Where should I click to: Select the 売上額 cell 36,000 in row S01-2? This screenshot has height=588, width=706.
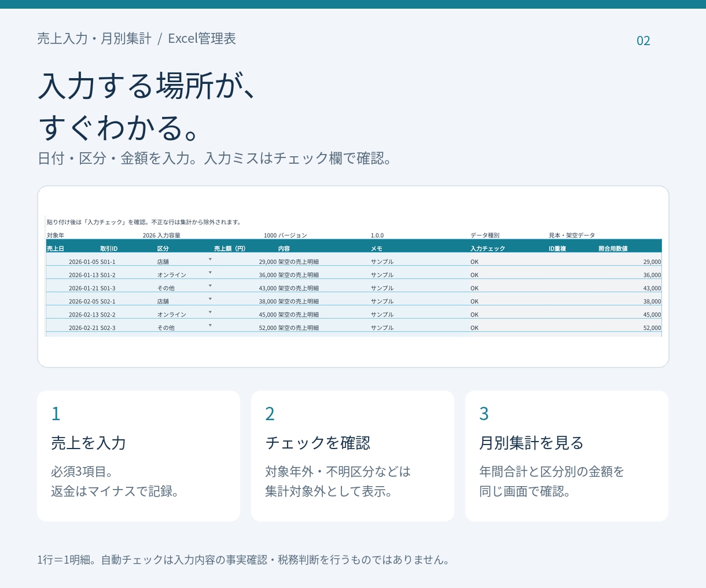pos(268,275)
